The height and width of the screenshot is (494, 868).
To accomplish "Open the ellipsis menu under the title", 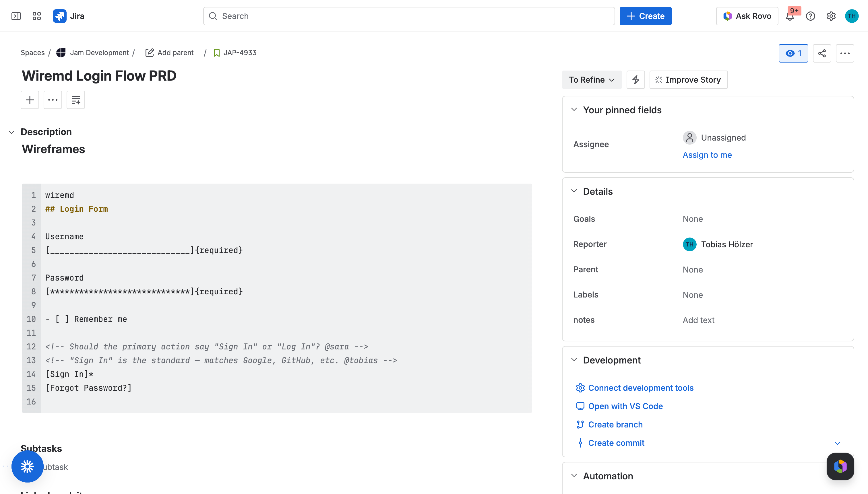I will coord(53,100).
